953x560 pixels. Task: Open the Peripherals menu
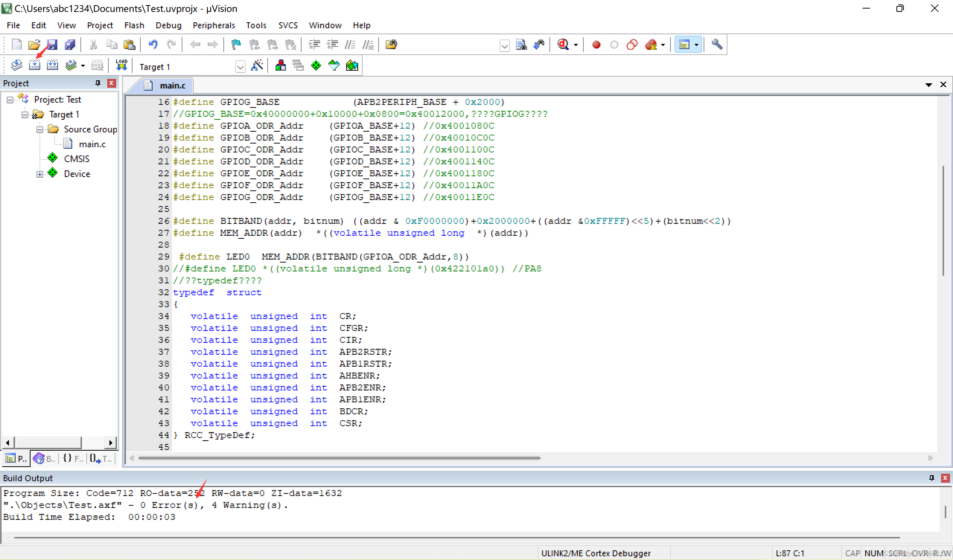click(214, 25)
